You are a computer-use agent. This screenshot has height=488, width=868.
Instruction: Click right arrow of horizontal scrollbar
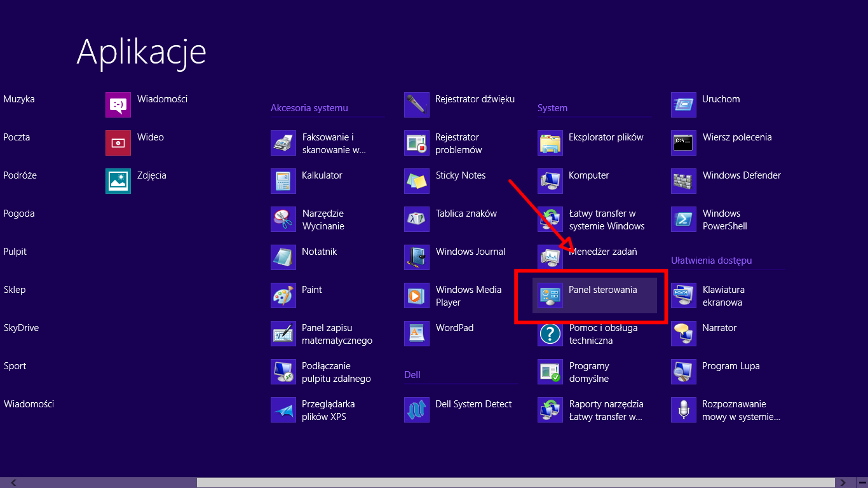[843, 483]
